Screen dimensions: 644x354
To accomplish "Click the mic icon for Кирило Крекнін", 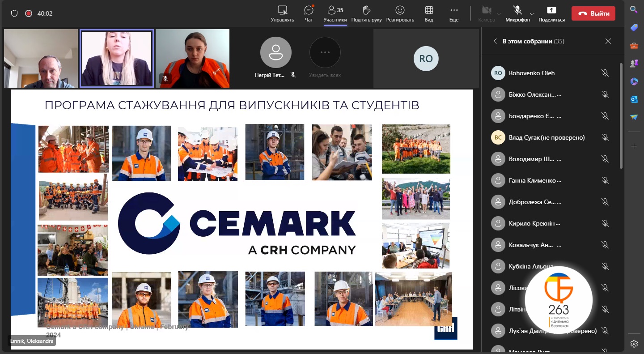I will (605, 223).
